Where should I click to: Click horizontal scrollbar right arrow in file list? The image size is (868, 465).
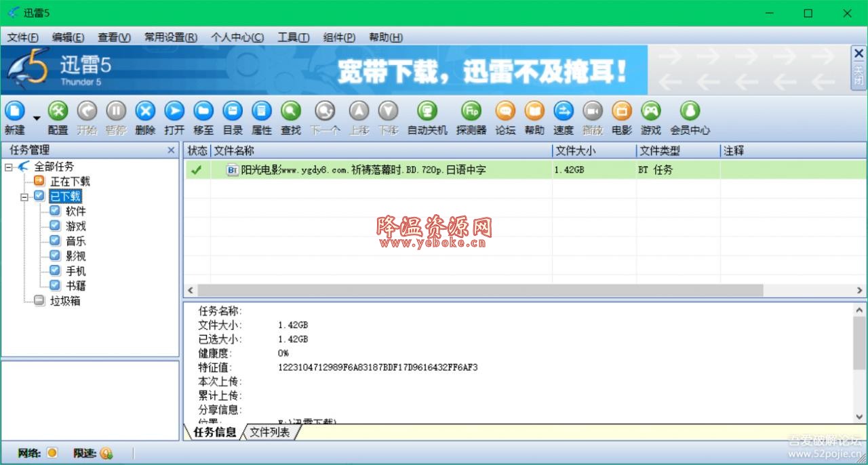coord(860,290)
